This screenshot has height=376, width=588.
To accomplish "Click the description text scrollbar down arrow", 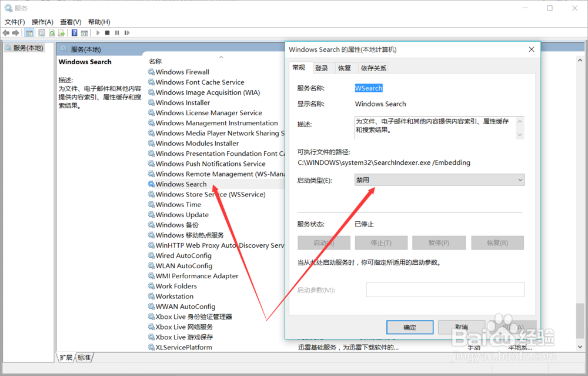I will (x=520, y=135).
